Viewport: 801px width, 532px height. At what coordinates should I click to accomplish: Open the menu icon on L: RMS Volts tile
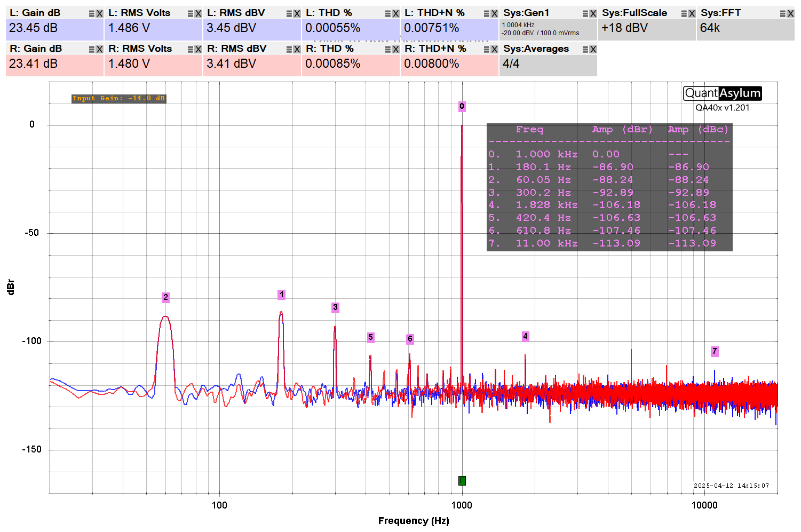coord(191,14)
